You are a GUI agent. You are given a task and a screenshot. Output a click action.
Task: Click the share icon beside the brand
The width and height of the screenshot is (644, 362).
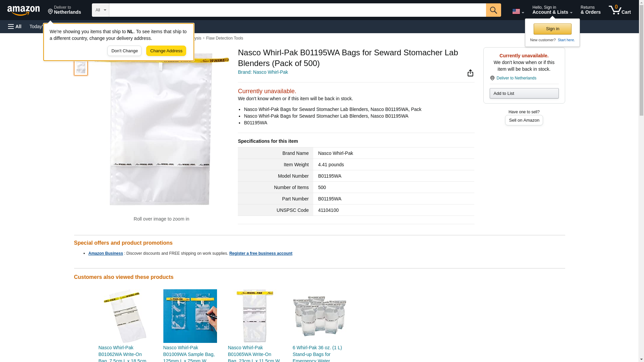tap(470, 73)
